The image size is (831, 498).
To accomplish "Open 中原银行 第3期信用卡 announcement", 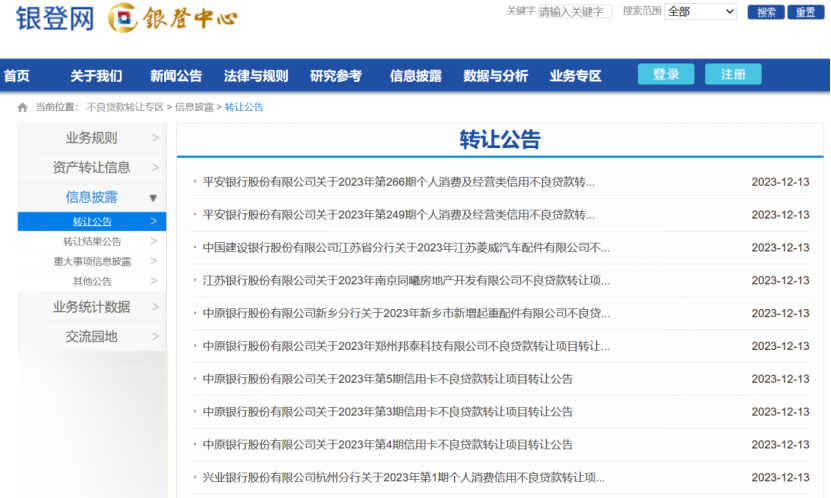I will tap(388, 412).
